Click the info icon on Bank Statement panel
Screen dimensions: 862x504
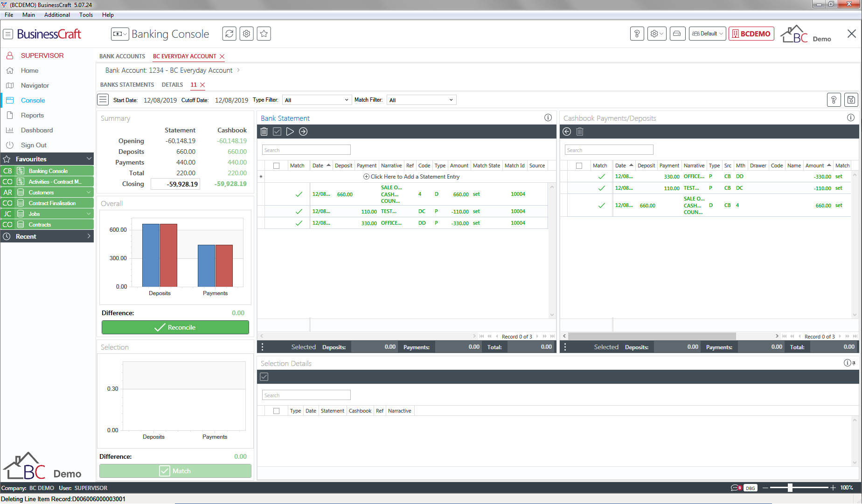pos(548,117)
